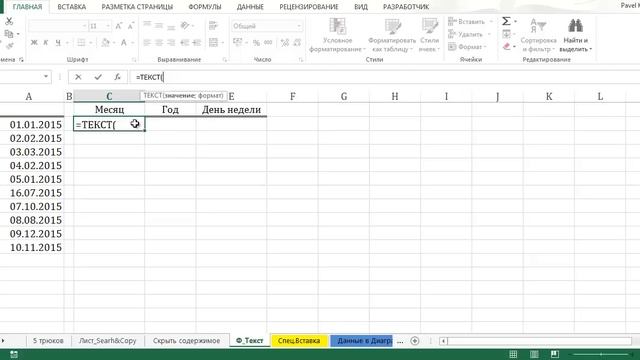Click the AutoSum sigma icon

coord(506,21)
